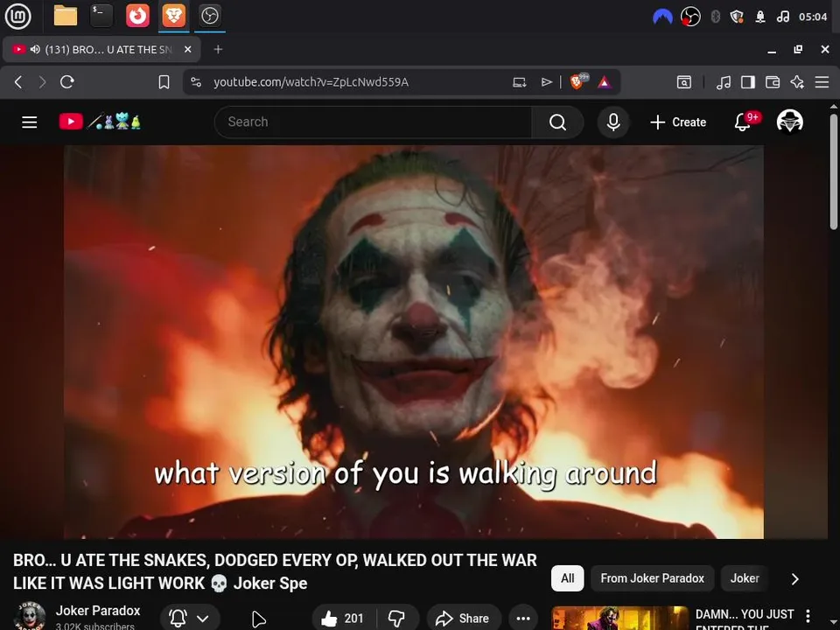Open Brave Shields lion icon
Viewport: 840px width, 630px height.
coord(577,81)
